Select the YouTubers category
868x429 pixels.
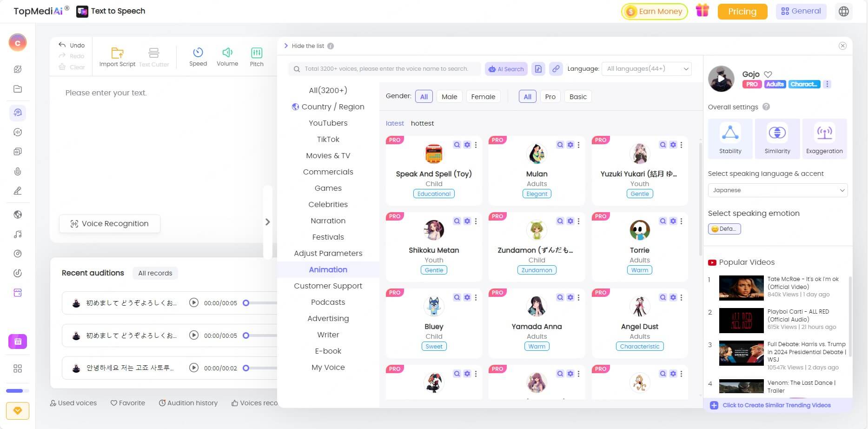[x=328, y=123]
